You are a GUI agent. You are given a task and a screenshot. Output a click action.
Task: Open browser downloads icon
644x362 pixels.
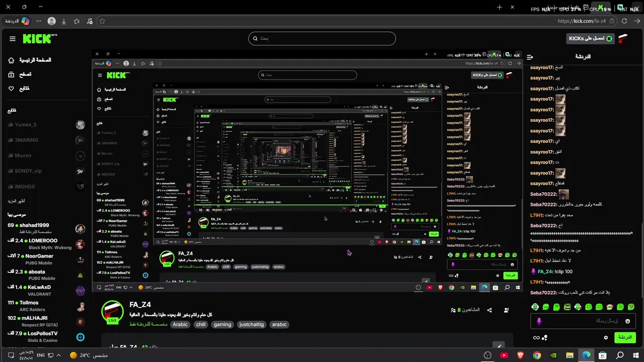click(x=64, y=21)
